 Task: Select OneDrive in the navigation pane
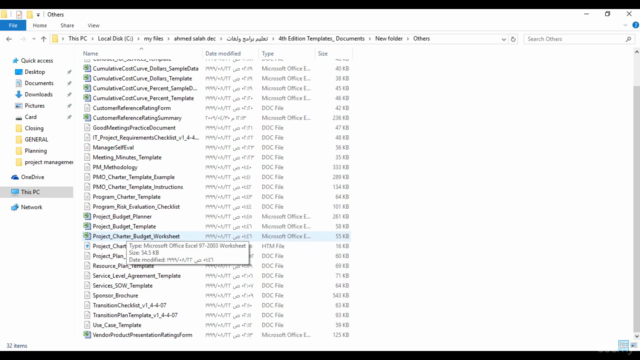coord(32,177)
